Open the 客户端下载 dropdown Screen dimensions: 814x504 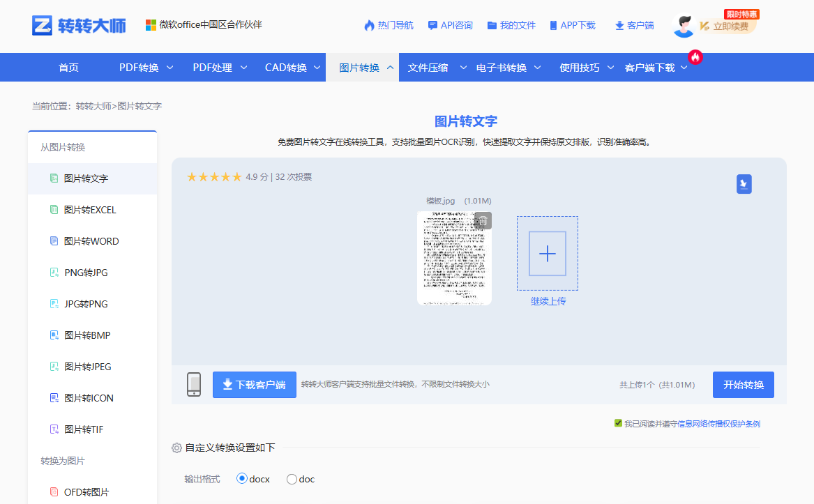[x=651, y=67]
